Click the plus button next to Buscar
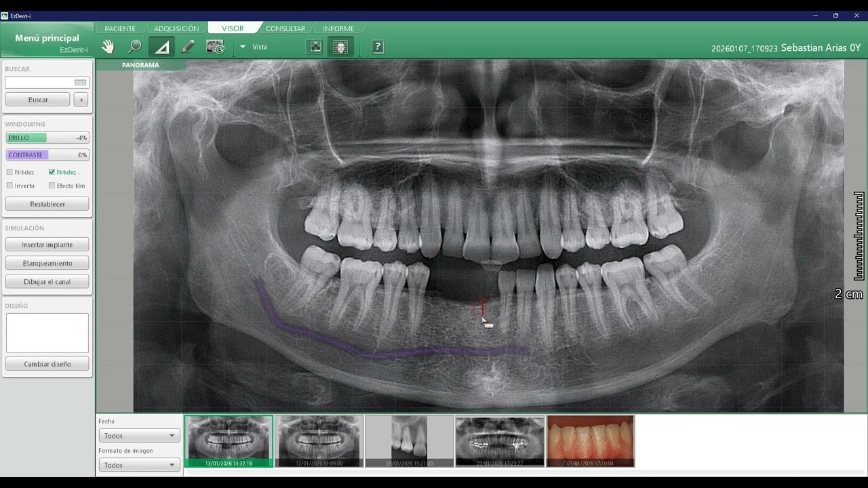The width and height of the screenshot is (868, 488). pyautogui.click(x=81, y=100)
